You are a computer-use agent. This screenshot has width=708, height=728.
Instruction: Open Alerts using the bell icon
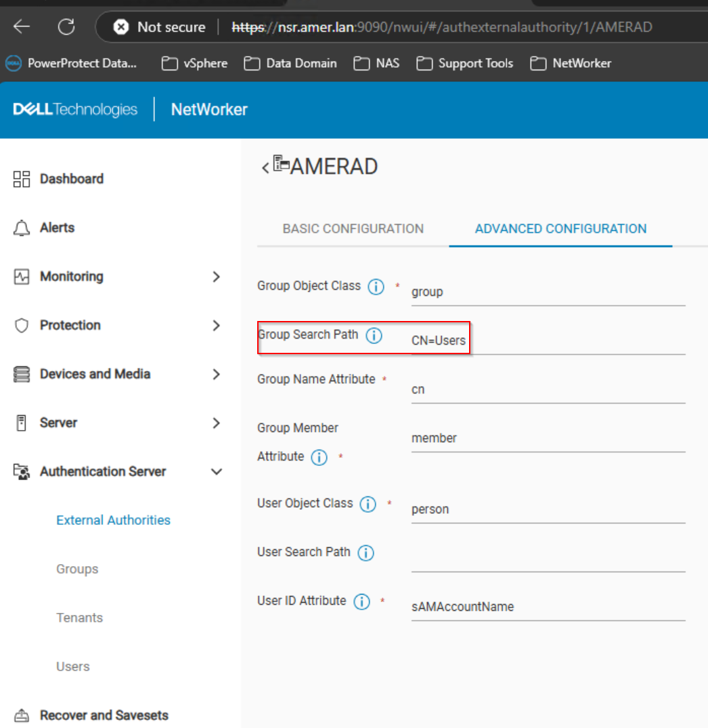(x=22, y=228)
